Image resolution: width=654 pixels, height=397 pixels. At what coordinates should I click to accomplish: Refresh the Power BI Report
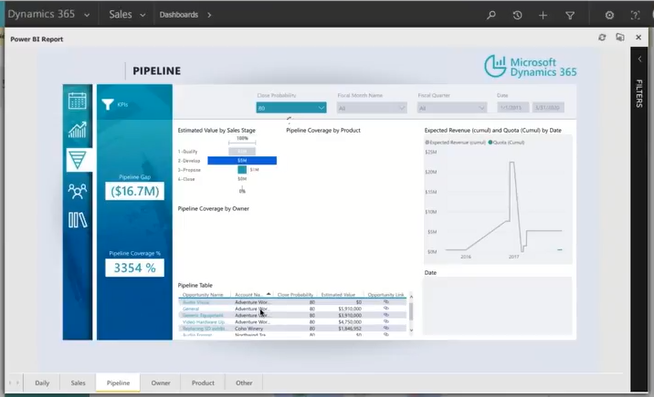602,38
